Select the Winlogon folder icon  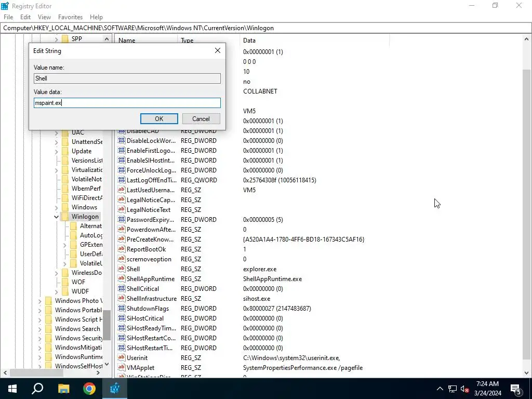pos(65,217)
